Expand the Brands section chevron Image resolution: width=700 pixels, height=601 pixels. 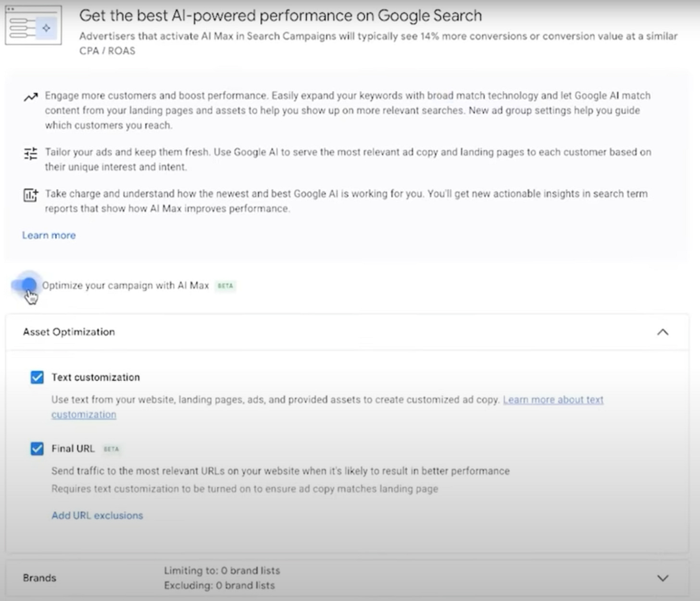[662, 578]
